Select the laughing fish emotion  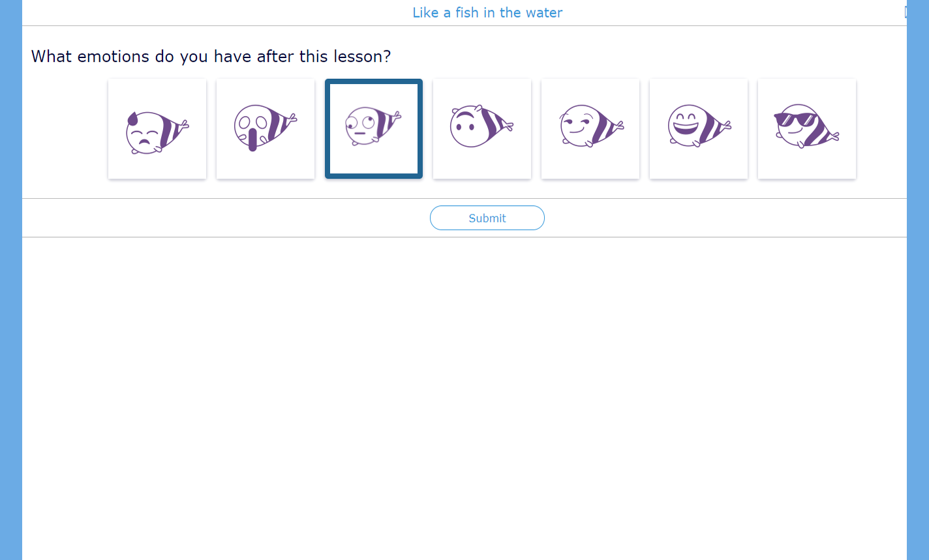click(699, 129)
